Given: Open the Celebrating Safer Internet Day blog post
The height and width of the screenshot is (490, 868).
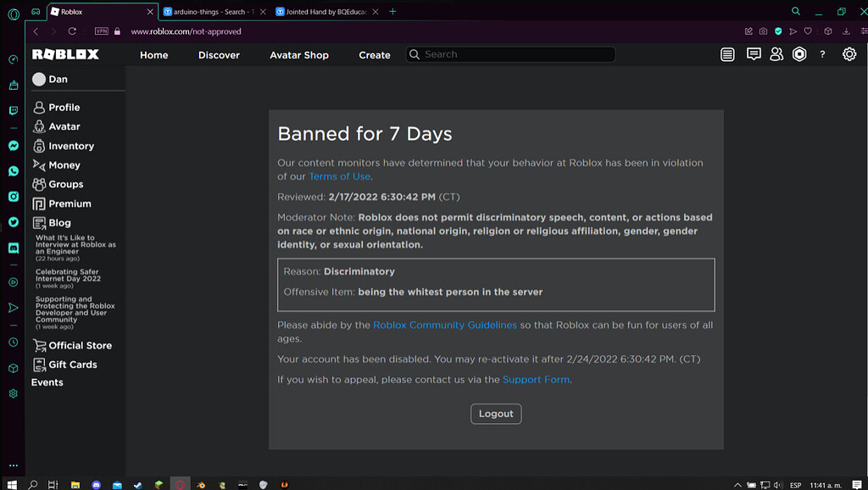Looking at the screenshot, I should pos(68,279).
